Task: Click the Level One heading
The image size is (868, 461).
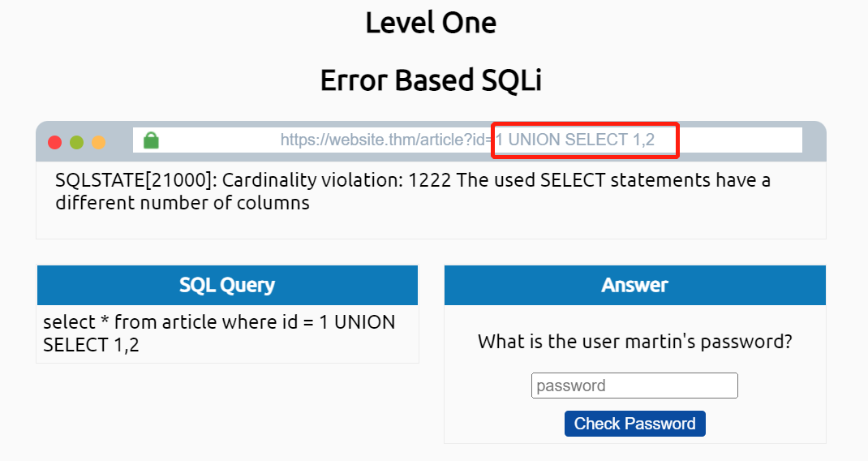Action: tap(431, 23)
